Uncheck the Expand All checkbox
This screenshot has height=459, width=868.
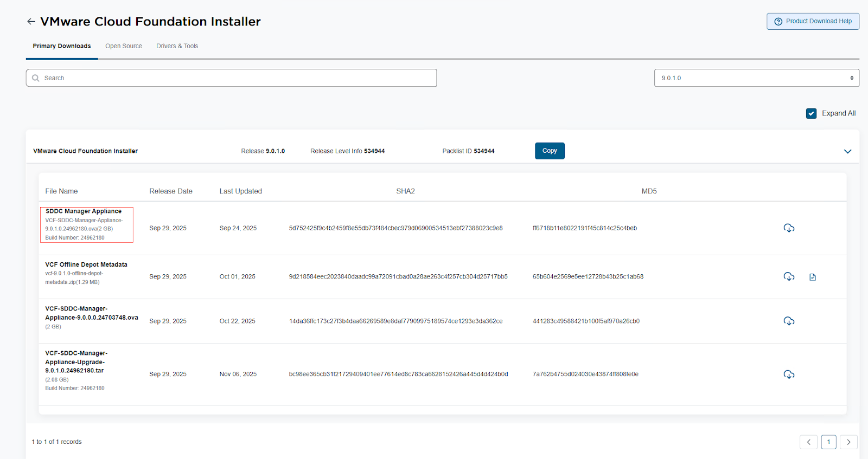click(811, 113)
